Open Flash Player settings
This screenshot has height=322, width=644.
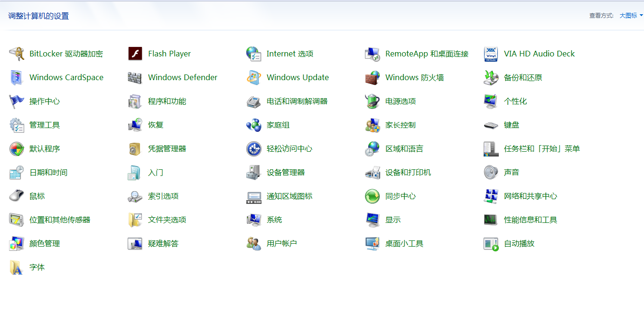[169, 54]
